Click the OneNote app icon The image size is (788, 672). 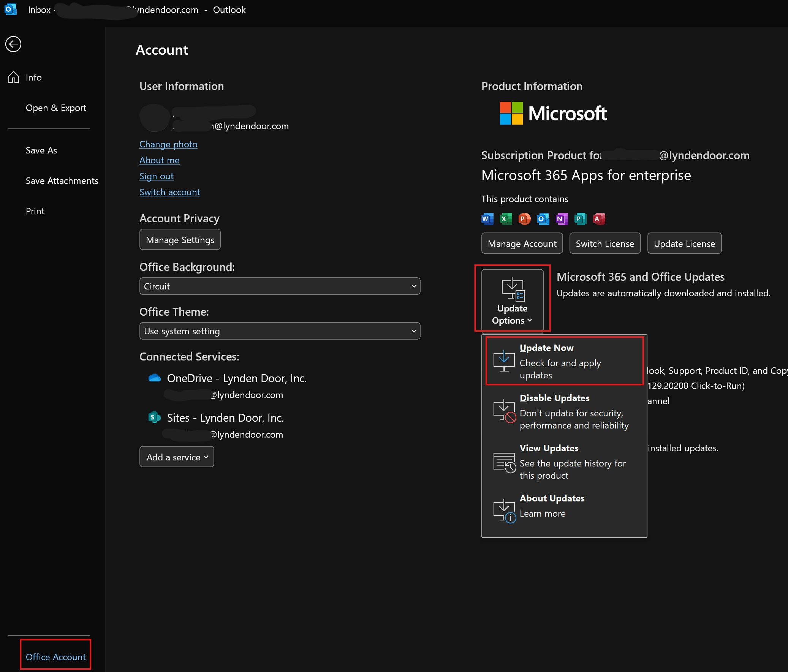[x=562, y=219]
